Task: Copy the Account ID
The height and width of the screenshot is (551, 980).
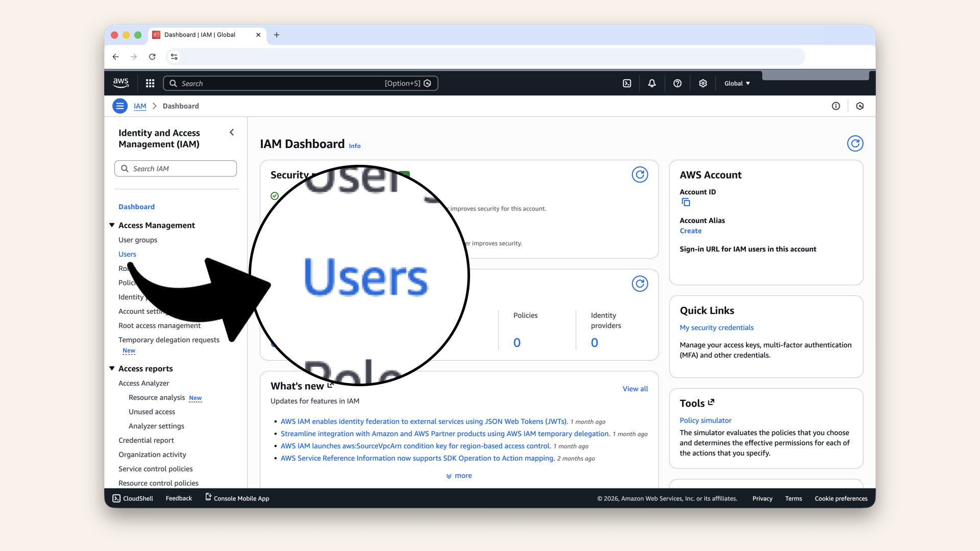Action: click(685, 202)
